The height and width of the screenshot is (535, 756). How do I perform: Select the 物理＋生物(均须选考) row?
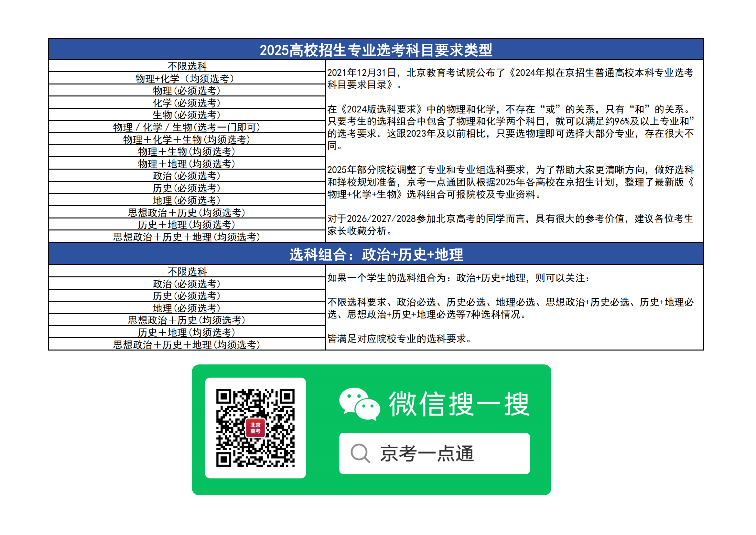187,151
